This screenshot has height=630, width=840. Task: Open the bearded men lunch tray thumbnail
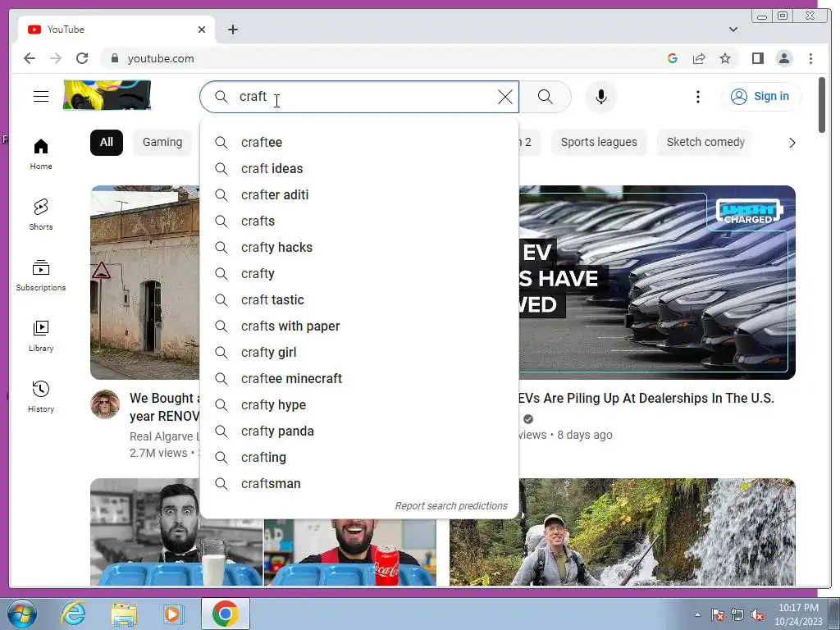[x=262, y=552]
